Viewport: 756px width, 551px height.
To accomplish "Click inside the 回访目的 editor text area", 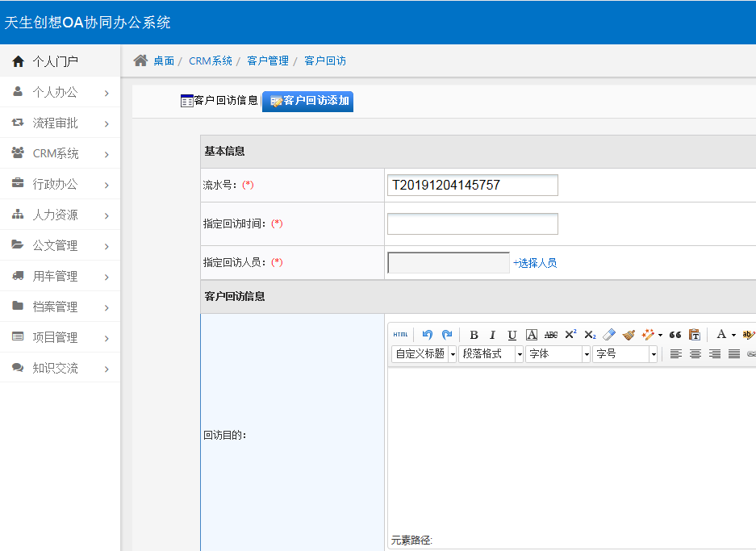I will (571, 449).
